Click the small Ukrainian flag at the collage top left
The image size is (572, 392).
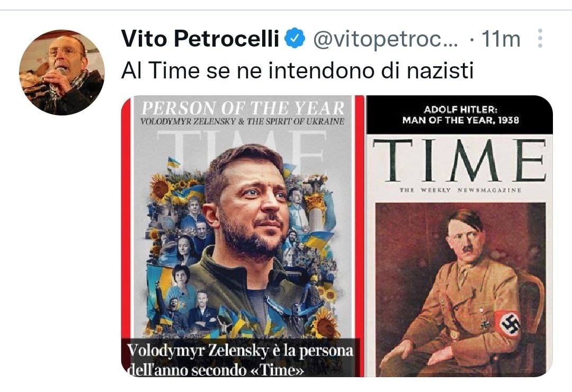(174, 162)
